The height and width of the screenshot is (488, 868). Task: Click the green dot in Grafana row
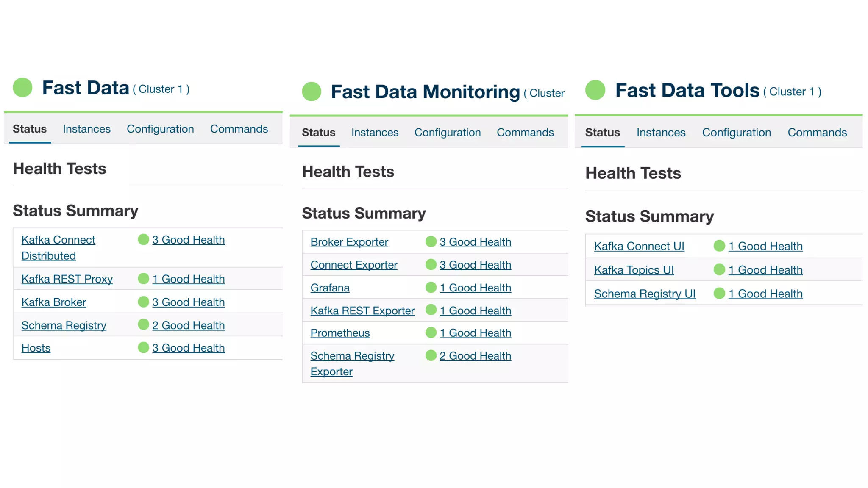431,288
